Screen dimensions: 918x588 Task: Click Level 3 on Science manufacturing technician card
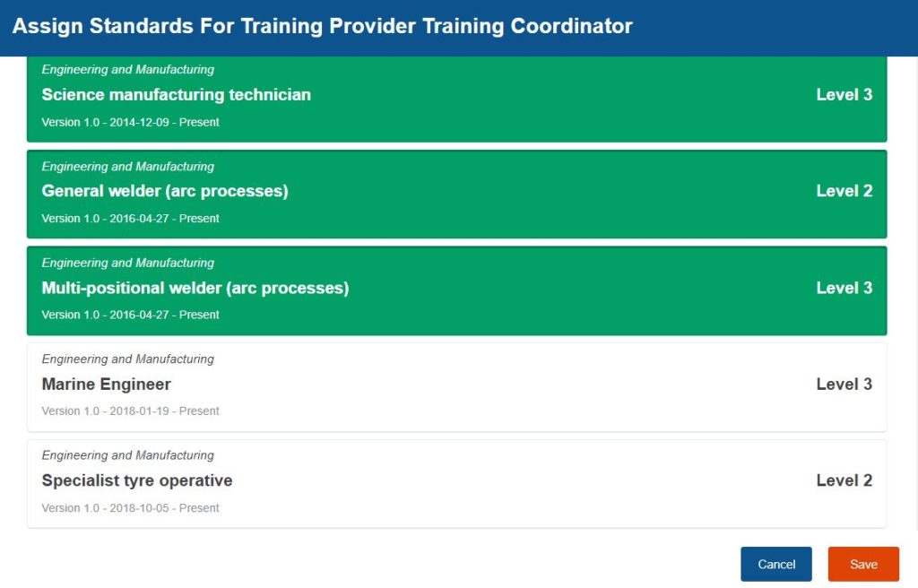844,95
